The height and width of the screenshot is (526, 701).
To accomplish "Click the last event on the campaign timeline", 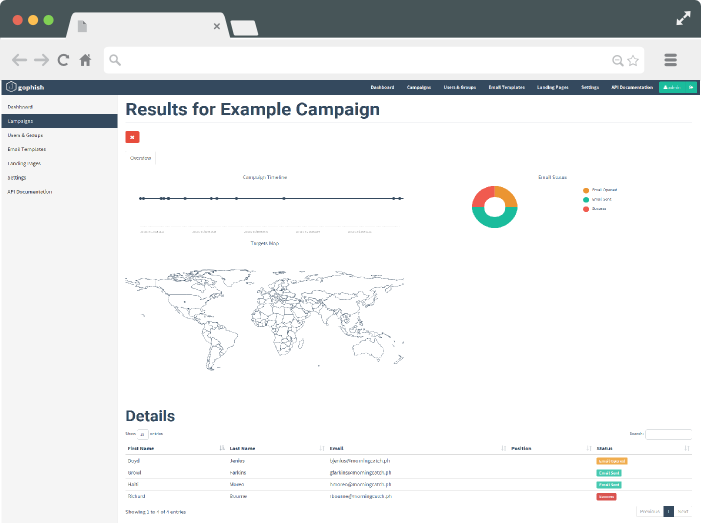I will point(401,198).
